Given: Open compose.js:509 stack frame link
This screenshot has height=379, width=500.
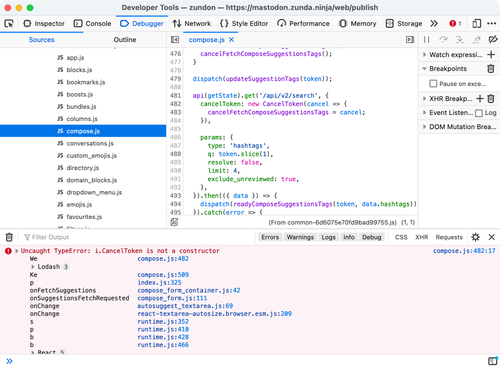Looking at the screenshot, I should click(163, 275).
